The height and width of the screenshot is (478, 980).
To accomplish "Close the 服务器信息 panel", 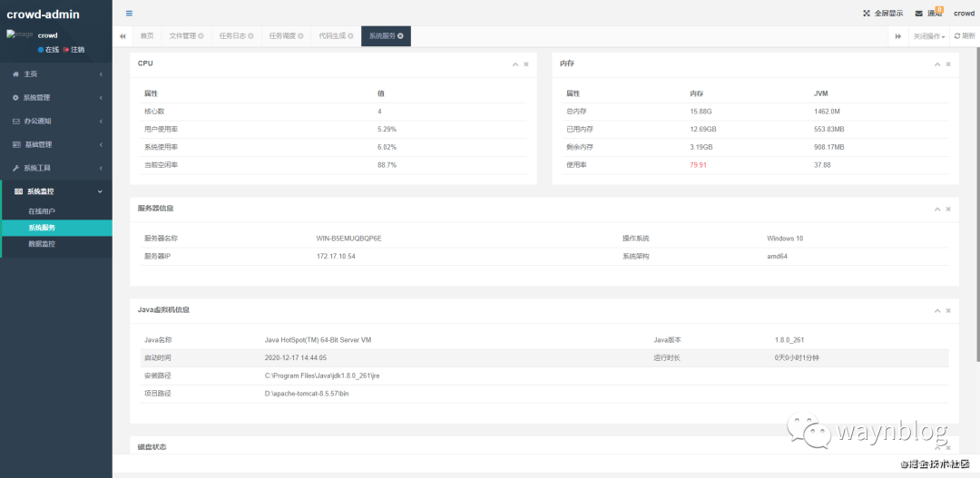I will pyautogui.click(x=948, y=209).
